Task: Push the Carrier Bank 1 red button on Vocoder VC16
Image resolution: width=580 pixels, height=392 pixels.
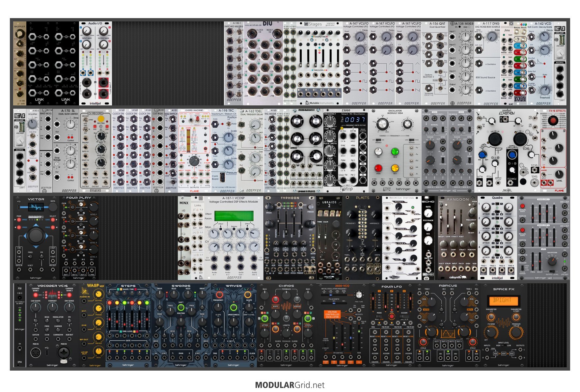Action: coord(35,295)
